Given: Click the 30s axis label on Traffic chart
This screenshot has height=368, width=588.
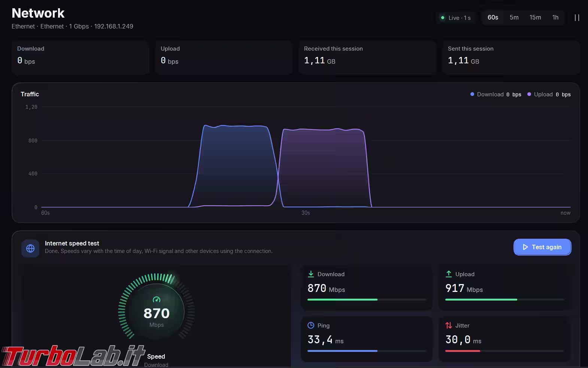Looking at the screenshot, I should click(306, 213).
